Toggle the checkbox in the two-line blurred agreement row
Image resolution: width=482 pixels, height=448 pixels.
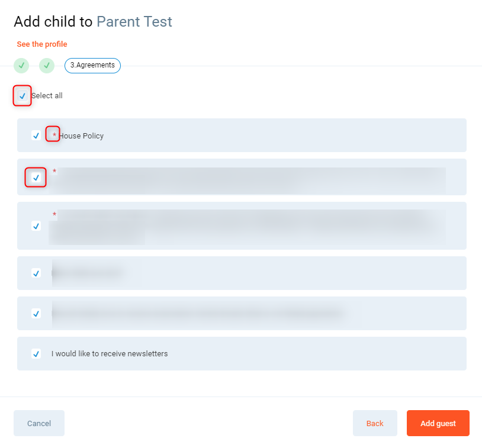click(36, 226)
